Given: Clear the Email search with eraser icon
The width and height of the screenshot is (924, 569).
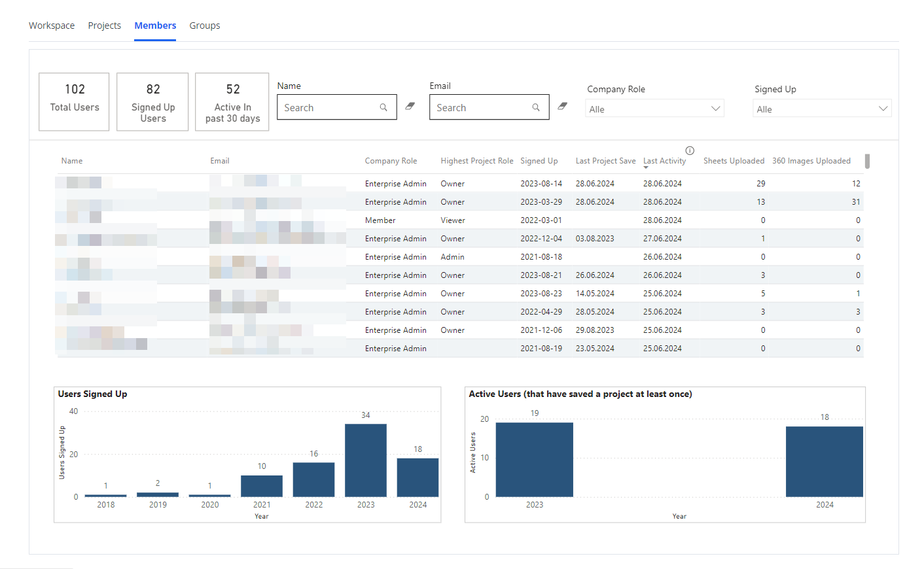Looking at the screenshot, I should (x=562, y=106).
